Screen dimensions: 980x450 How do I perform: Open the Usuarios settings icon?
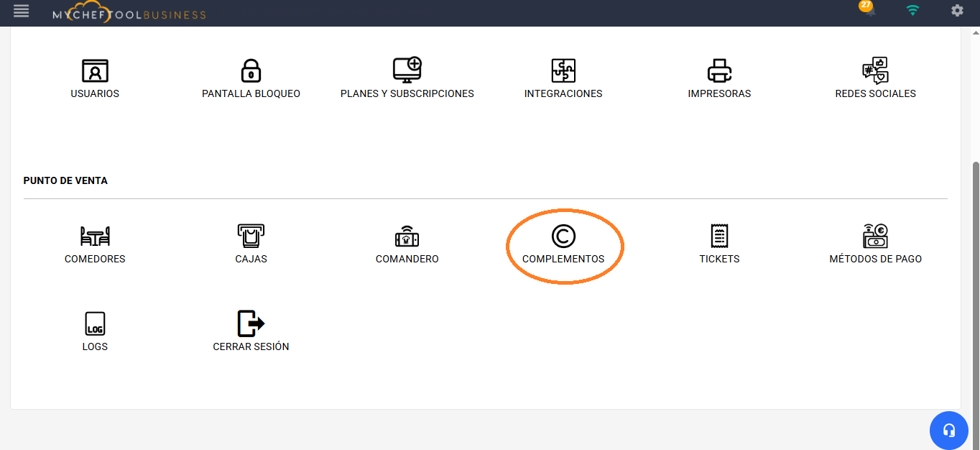point(95,71)
